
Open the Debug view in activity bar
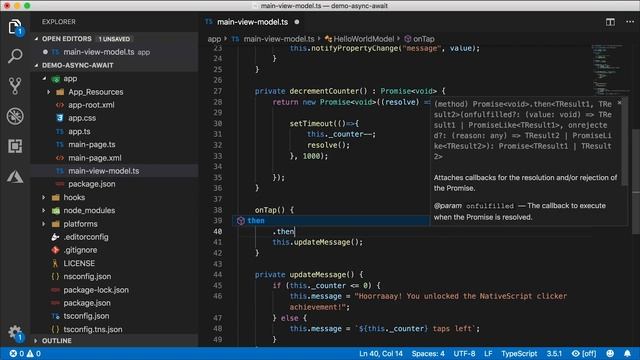point(15,116)
